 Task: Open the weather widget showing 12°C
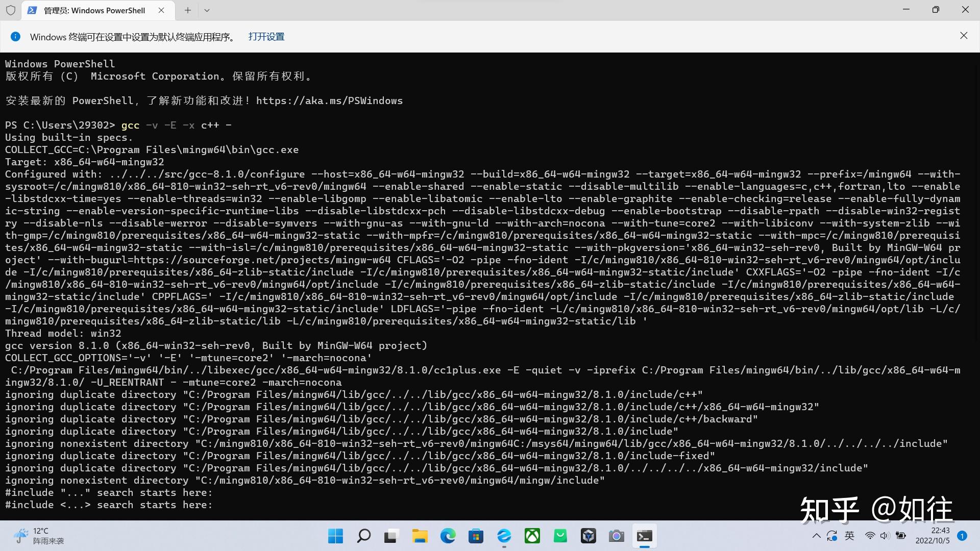[x=36, y=536]
